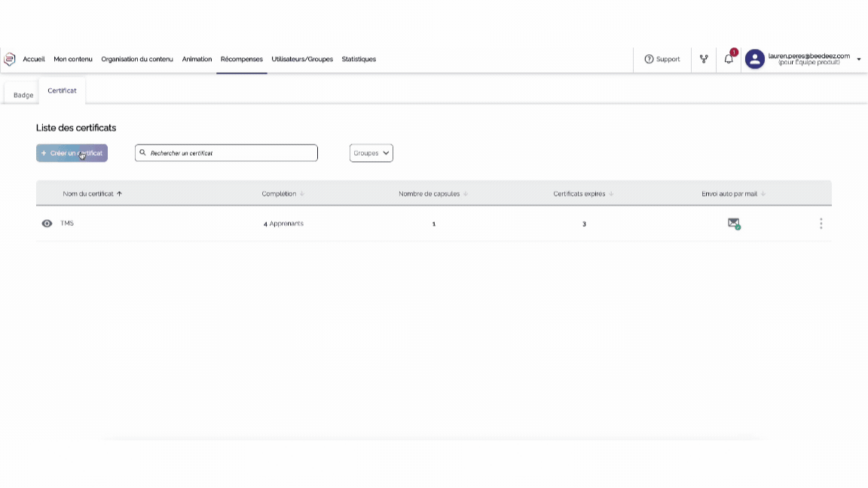Click the Support help icon
Screen dimensions: 868x488
[x=649, y=59]
